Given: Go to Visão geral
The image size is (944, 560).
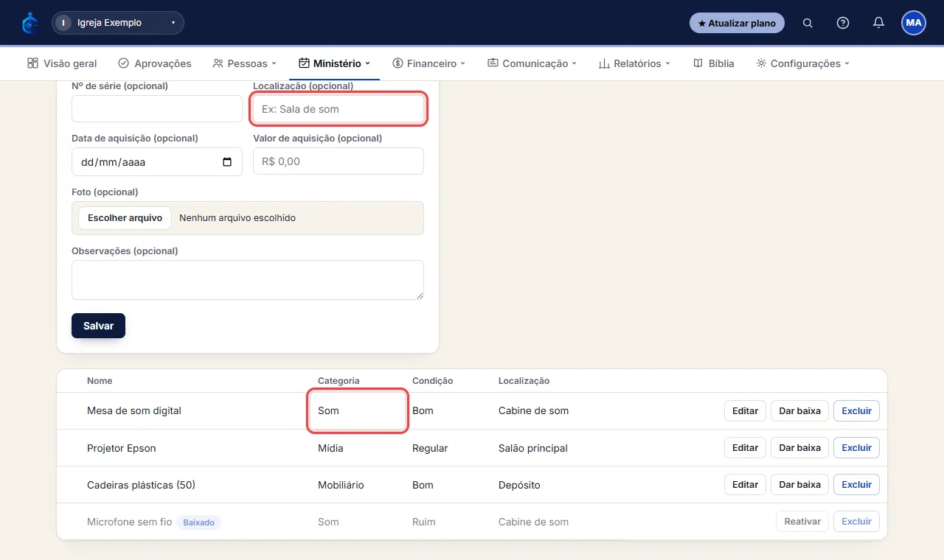Looking at the screenshot, I should pos(62,63).
